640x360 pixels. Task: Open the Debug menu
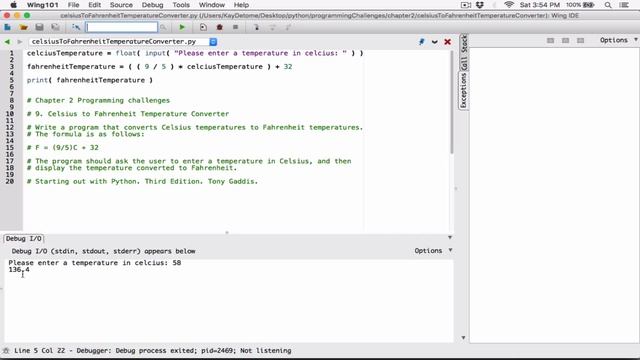click(x=152, y=5)
